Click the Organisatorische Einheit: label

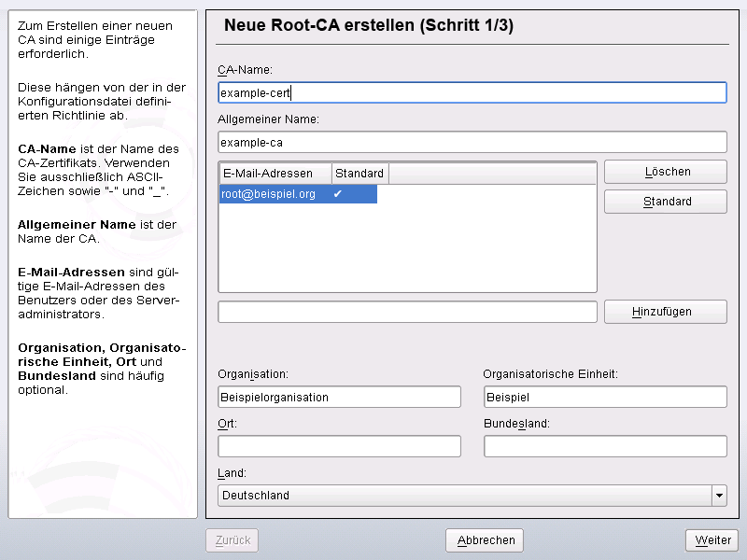click(551, 374)
